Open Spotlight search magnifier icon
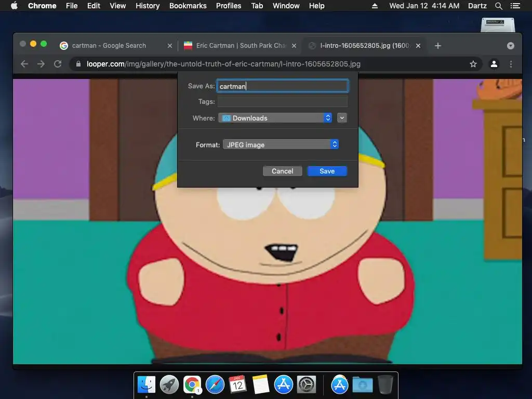532x399 pixels. pos(498,6)
